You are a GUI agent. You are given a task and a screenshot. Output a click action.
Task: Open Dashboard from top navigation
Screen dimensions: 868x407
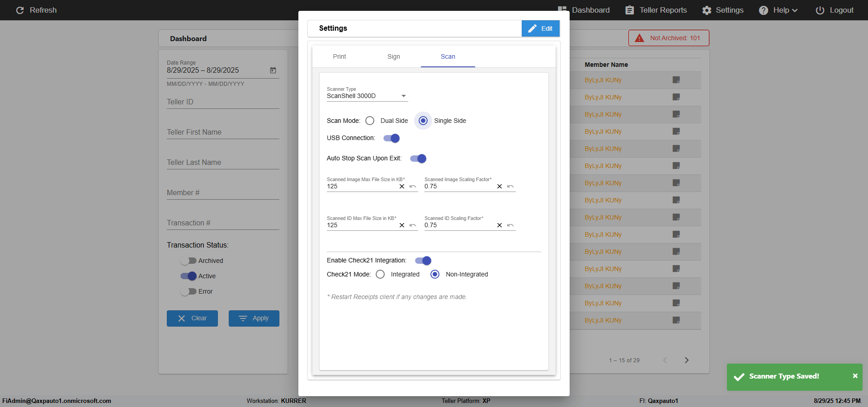584,10
